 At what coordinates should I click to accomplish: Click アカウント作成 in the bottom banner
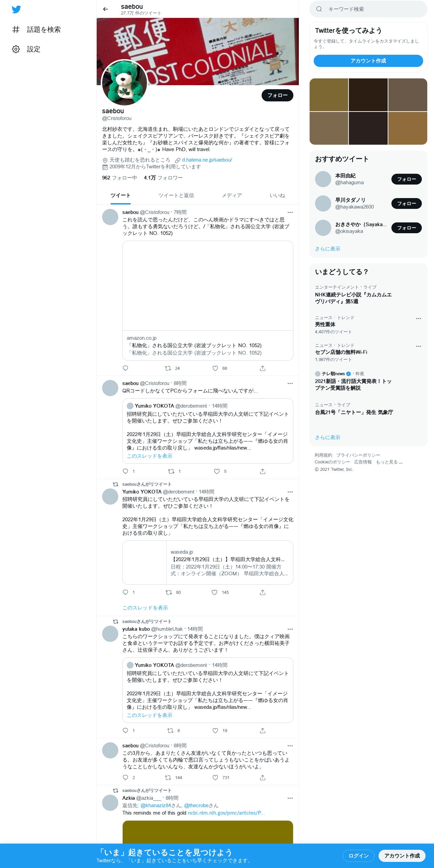402,855
